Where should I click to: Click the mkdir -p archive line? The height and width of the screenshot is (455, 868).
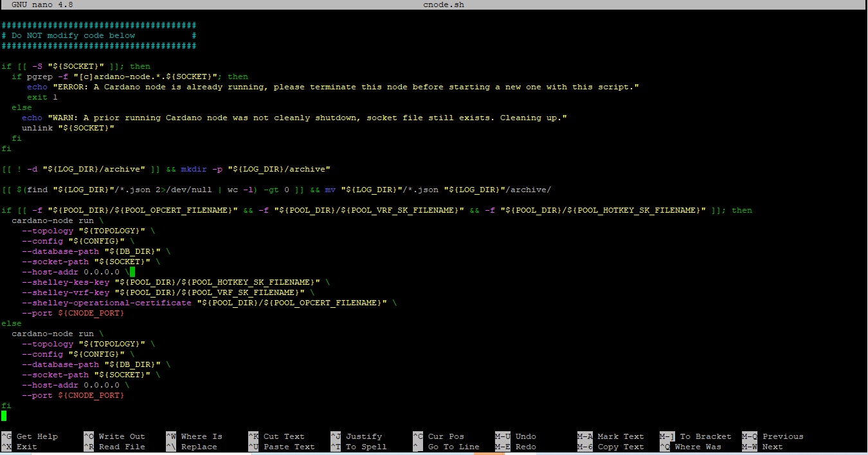[166, 169]
